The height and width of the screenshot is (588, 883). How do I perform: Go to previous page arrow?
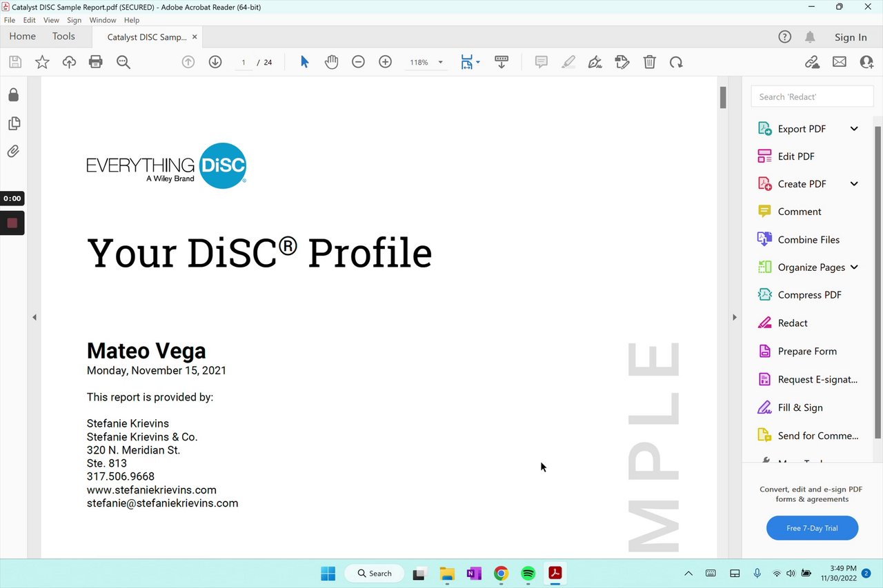point(188,62)
